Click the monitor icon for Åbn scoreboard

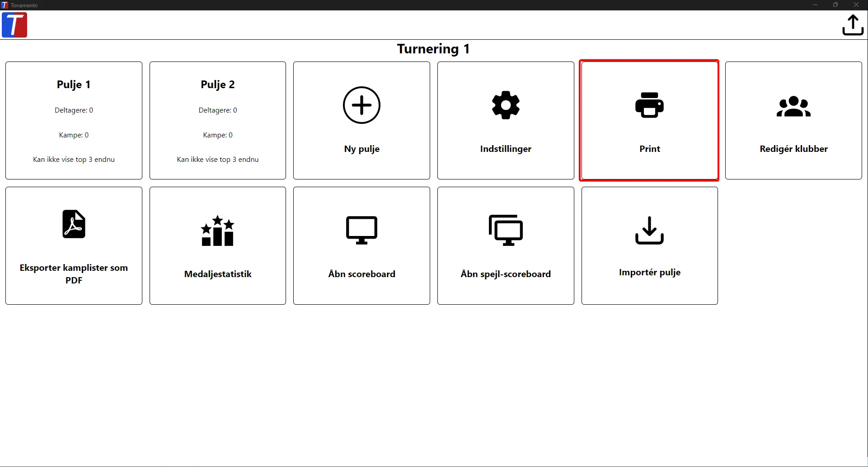coord(361,230)
